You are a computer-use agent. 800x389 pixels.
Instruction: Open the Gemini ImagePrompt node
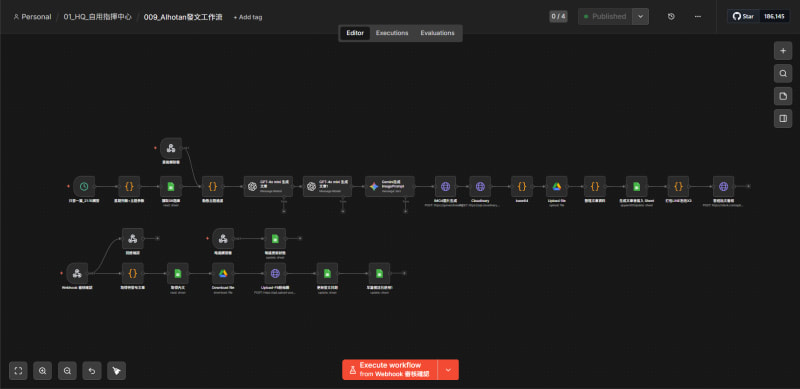coord(390,187)
